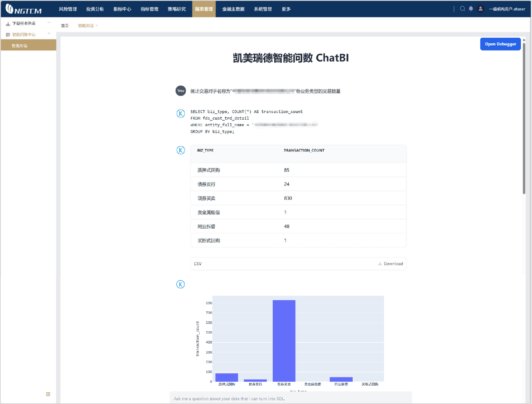
Task: Click the K avatar beside the SQL response
Action: coord(181,113)
